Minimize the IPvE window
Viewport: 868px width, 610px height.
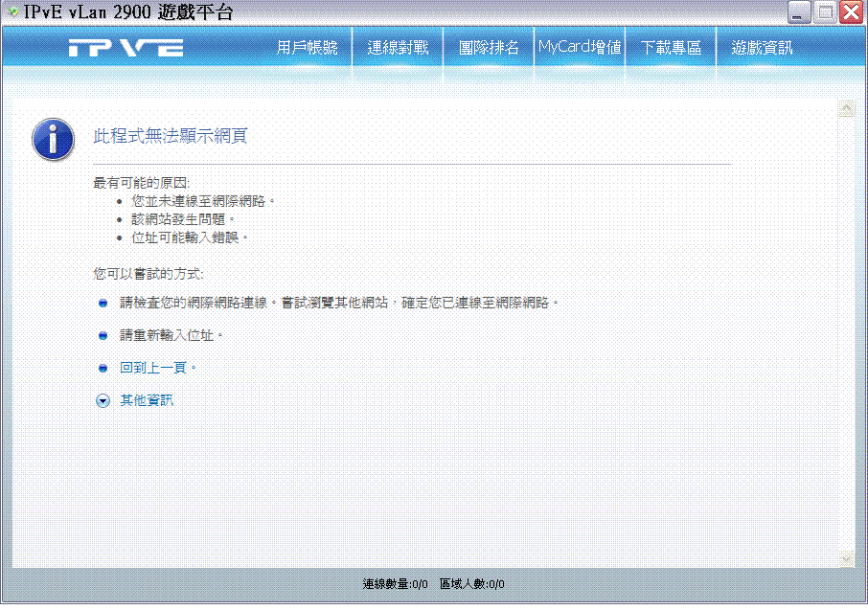[799, 12]
